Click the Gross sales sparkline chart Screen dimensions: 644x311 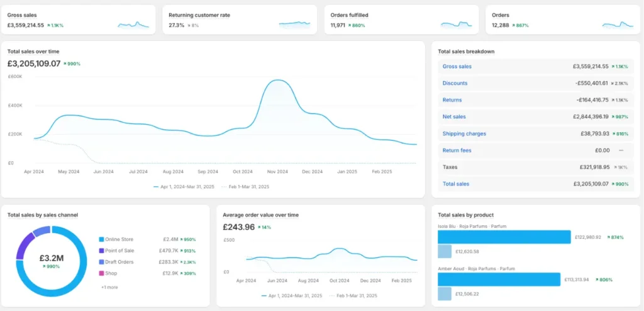tap(133, 25)
